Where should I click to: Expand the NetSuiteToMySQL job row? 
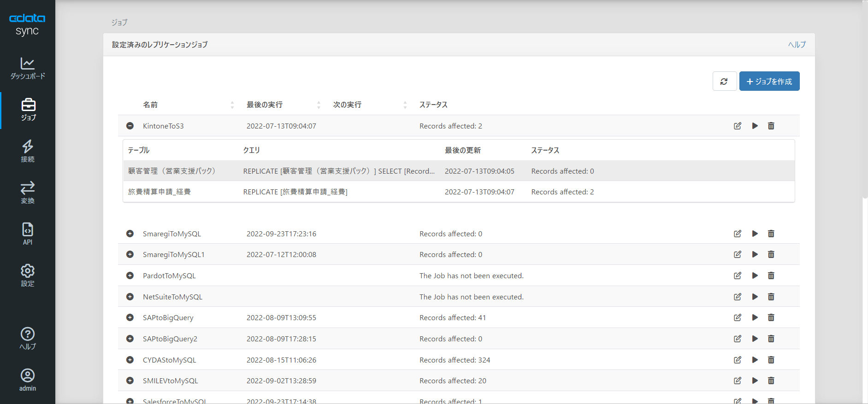point(130,297)
